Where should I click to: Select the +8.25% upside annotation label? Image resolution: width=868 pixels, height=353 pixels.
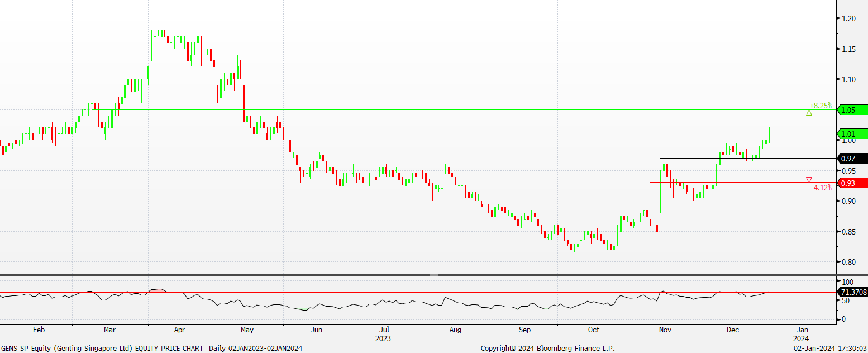pos(820,106)
